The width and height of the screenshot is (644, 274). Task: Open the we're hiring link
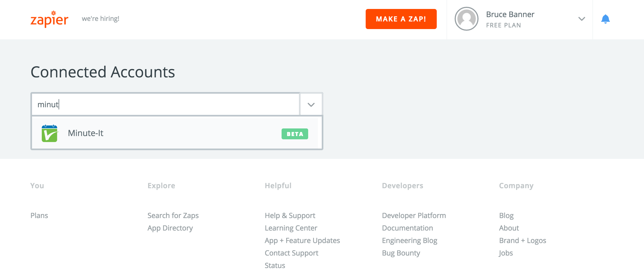[x=100, y=19]
